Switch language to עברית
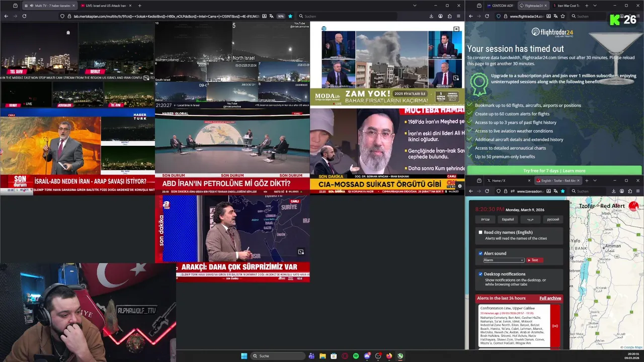Screen dimensions: 644x362 485,219
